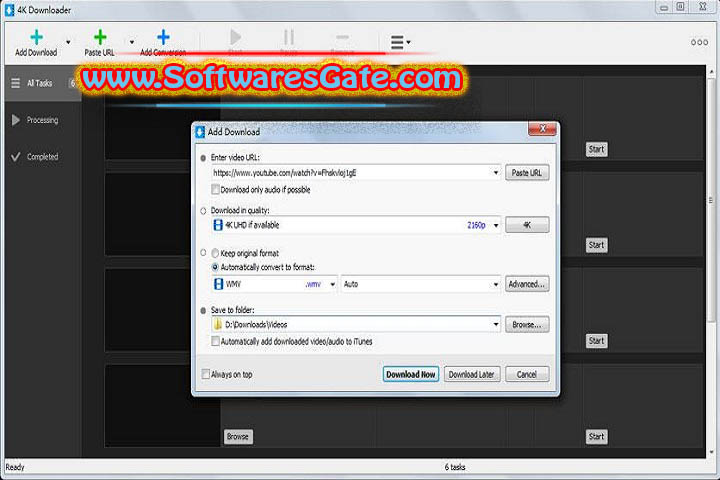The width and height of the screenshot is (720, 480).
Task: Expand the Add Download dropdown arrow
Action: point(68,42)
